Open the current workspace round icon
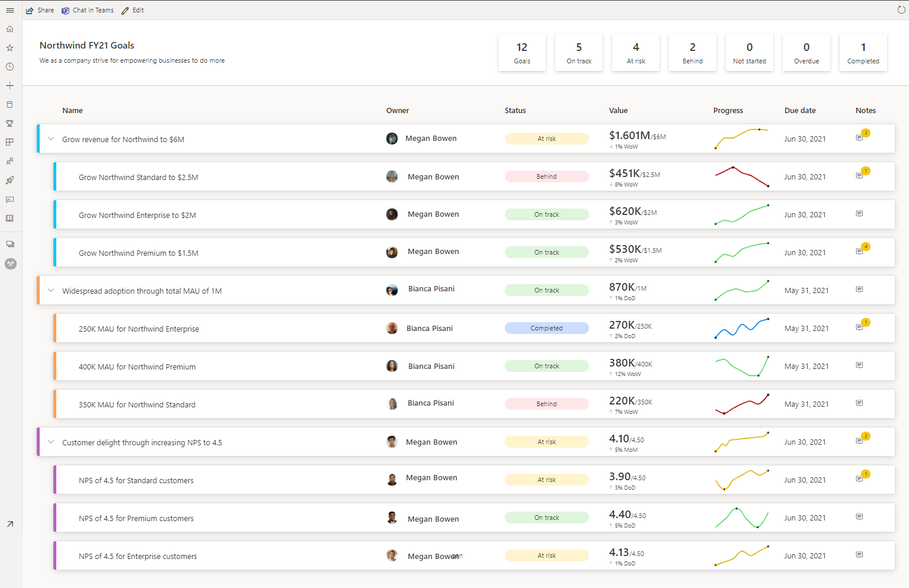909x588 pixels. [11, 264]
